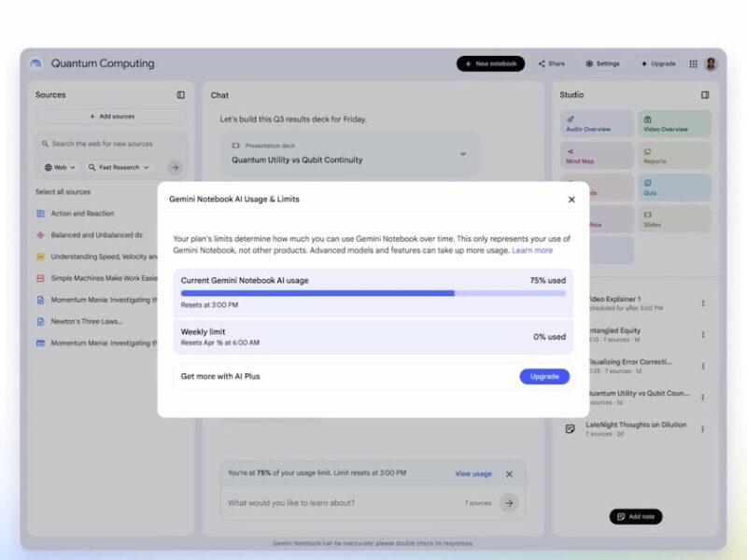Open Reports in Studio
This screenshot has height=560, width=747.
[x=674, y=156]
